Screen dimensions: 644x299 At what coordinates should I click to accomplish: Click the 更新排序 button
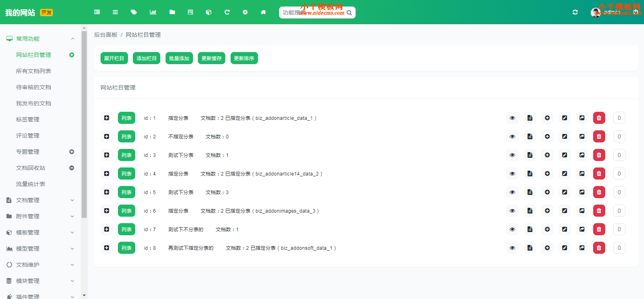point(244,58)
